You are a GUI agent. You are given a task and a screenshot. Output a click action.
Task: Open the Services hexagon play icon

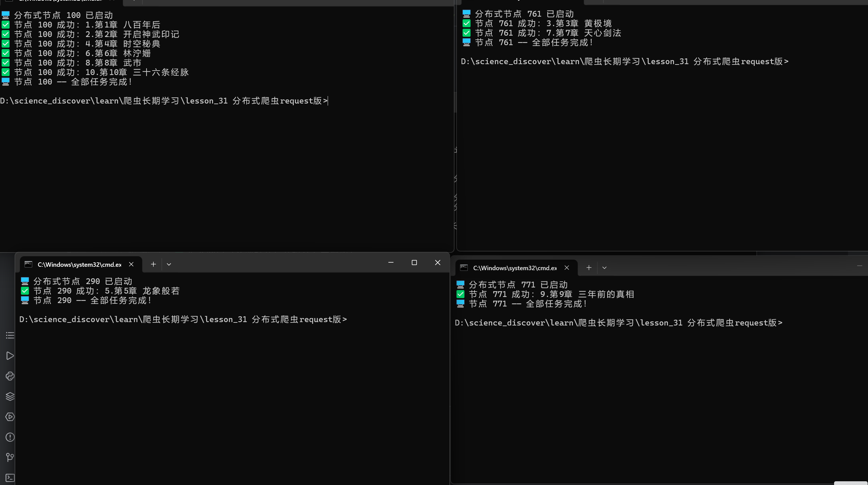[10, 417]
